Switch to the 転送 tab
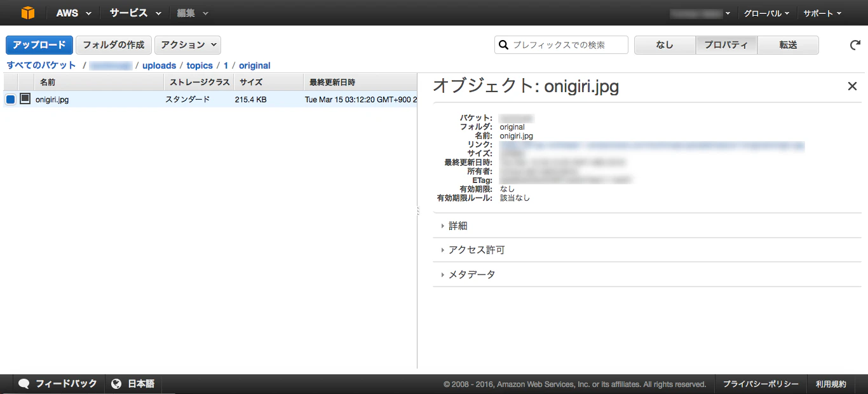Screen dimensions: 868x394 coord(788,45)
